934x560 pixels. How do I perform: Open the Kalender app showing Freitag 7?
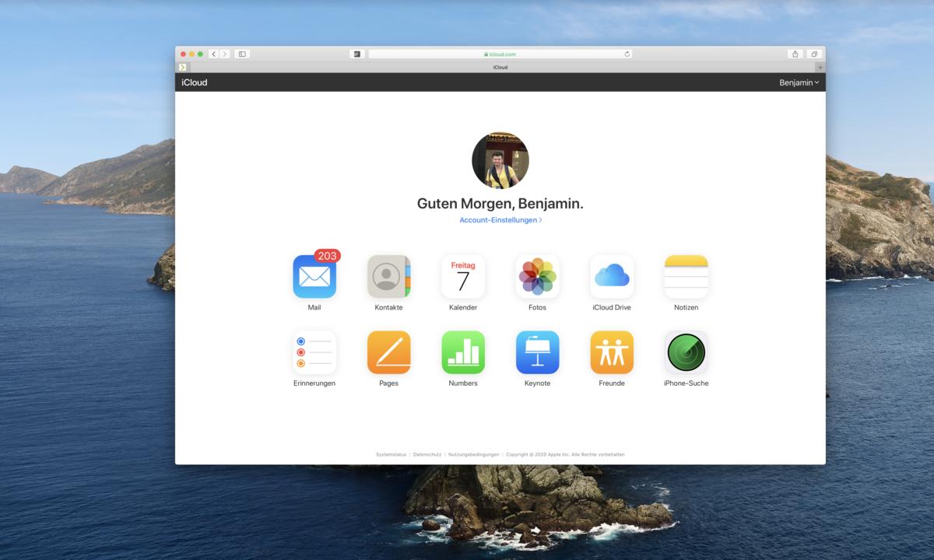[x=463, y=276]
